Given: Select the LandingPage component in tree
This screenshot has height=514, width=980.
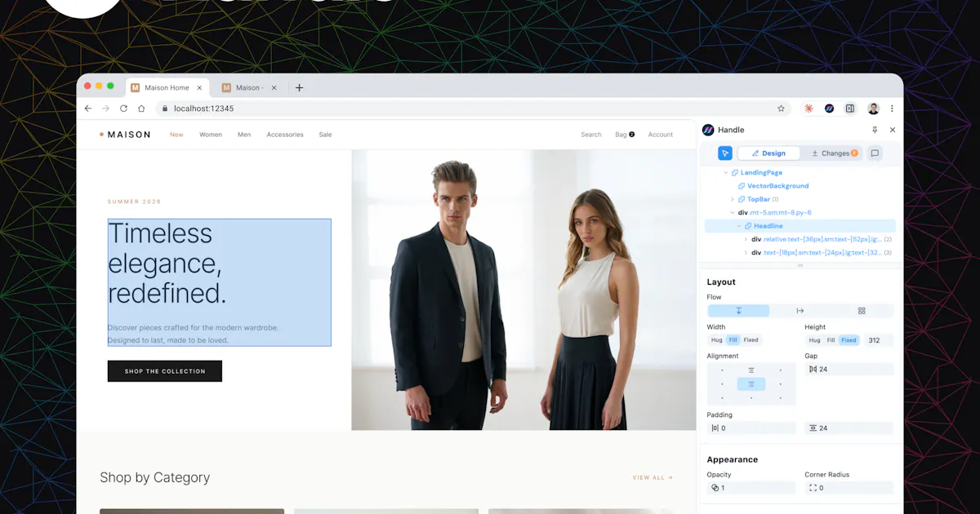Looking at the screenshot, I should click(756, 173).
